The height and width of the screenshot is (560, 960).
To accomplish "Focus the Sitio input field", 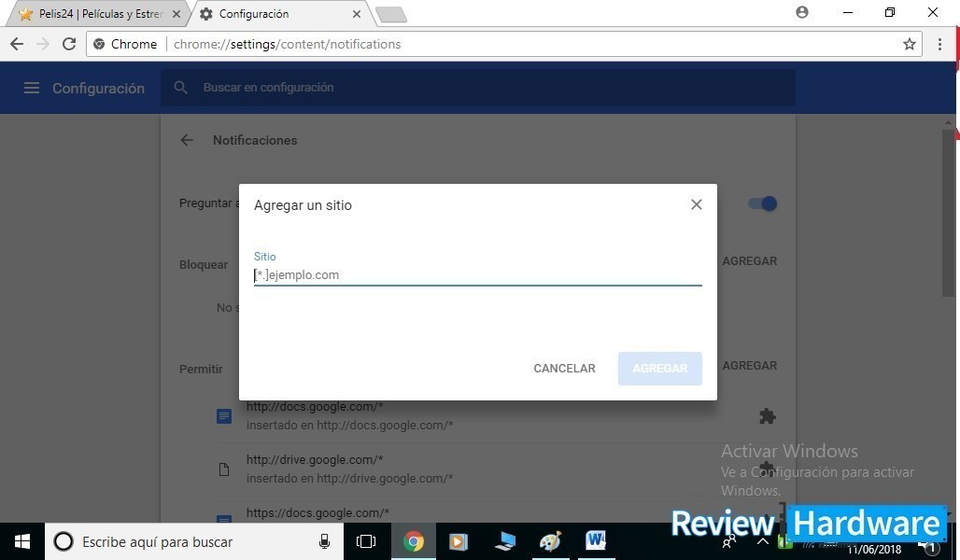I will click(477, 274).
